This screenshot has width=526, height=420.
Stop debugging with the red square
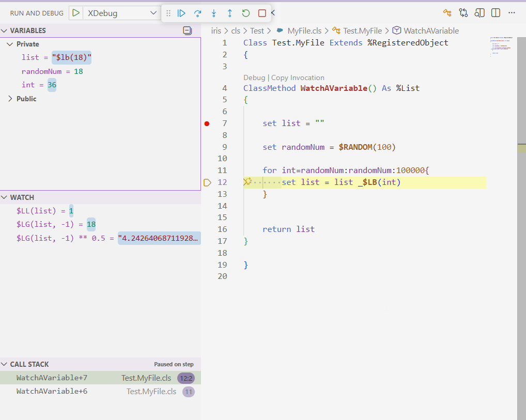[x=262, y=13]
